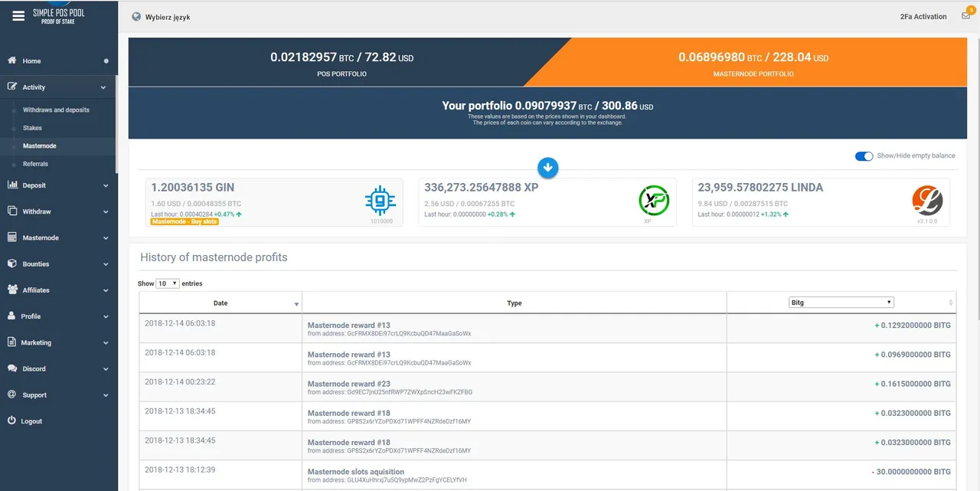Expand the Withdraw menu chevron

pos(105,212)
